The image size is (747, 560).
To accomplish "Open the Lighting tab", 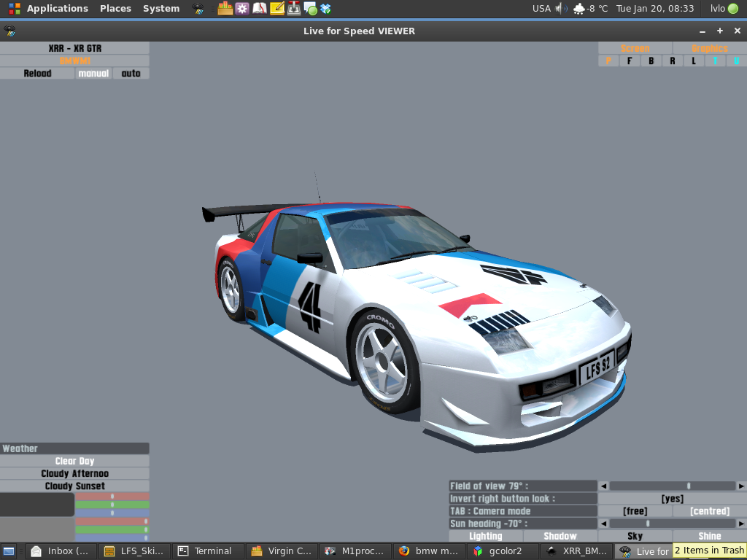I will coord(486,536).
